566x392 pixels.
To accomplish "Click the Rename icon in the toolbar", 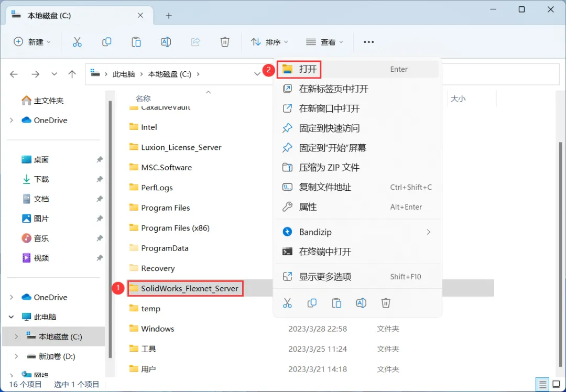I will point(166,42).
